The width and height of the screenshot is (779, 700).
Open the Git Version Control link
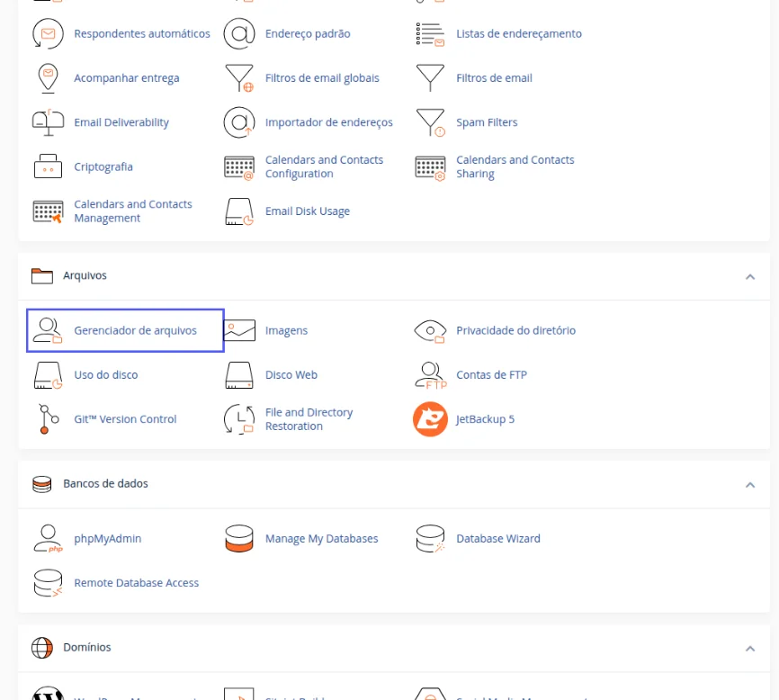click(125, 419)
